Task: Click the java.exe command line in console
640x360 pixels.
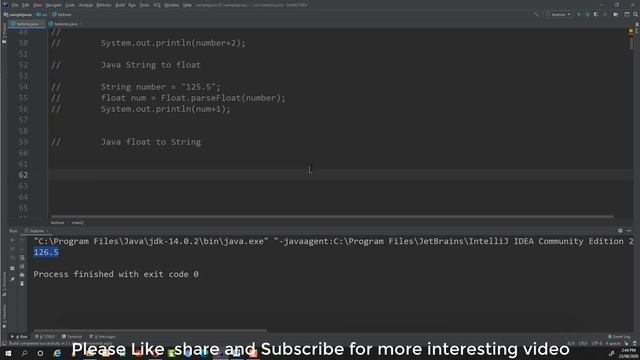Action: (333, 241)
